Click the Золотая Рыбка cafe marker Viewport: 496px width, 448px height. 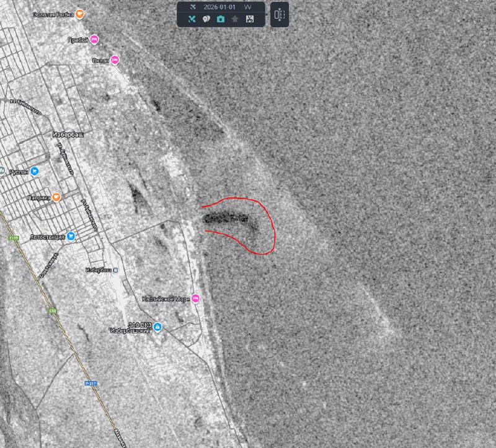point(79,14)
